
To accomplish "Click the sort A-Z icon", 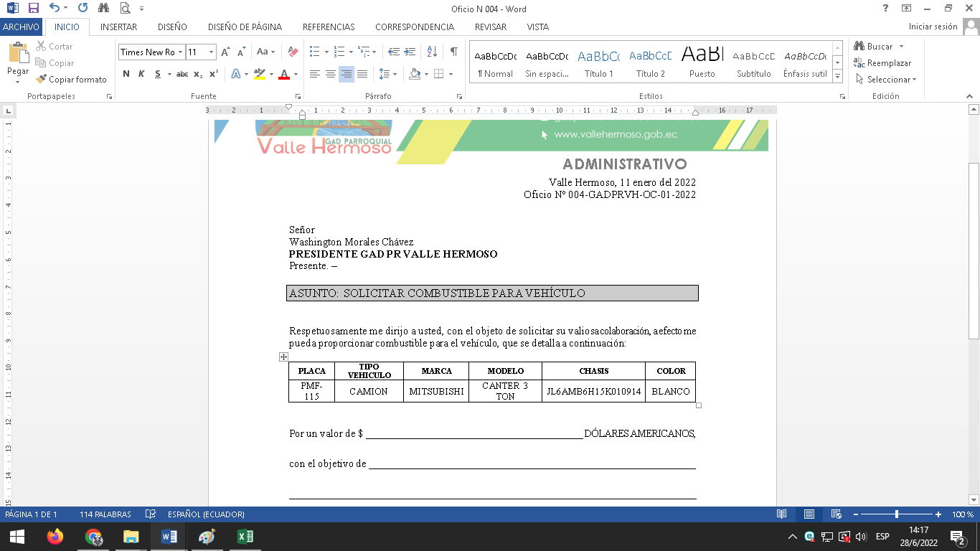I will (x=432, y=52).
